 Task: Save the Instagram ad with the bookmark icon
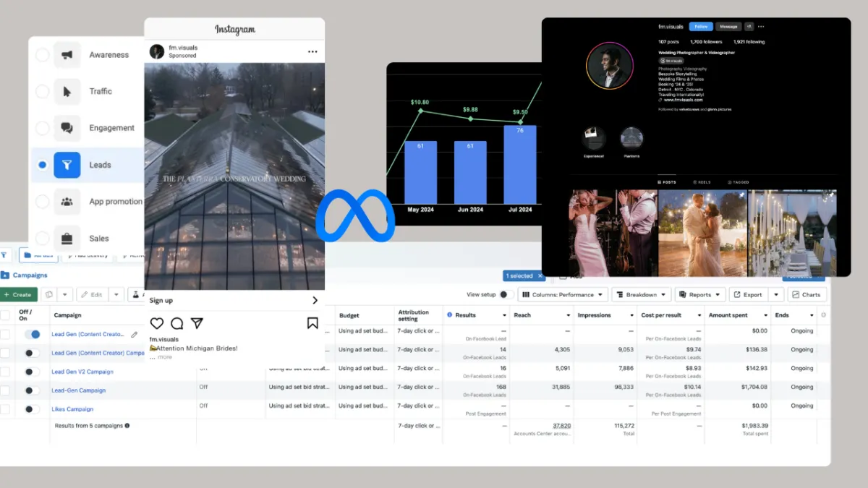(x=312, y=323)
